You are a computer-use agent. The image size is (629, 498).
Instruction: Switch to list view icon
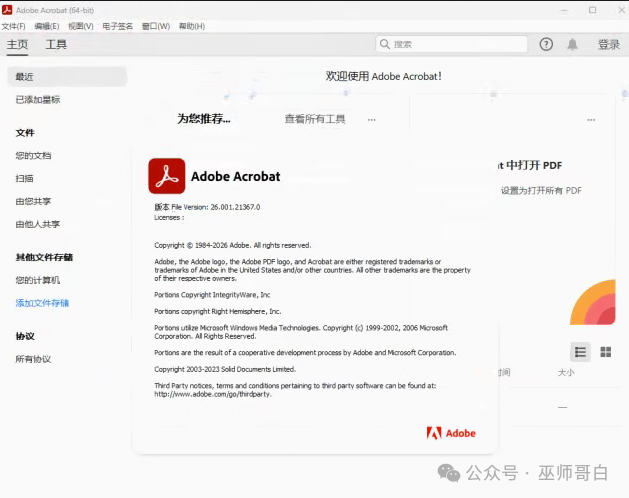[x=580, y=352]
